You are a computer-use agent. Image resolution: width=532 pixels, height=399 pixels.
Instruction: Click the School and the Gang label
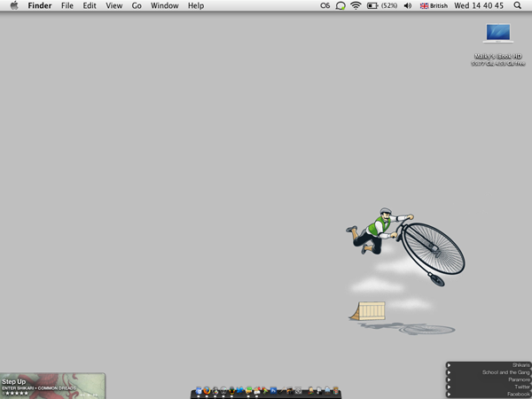(x=506, y=372)
